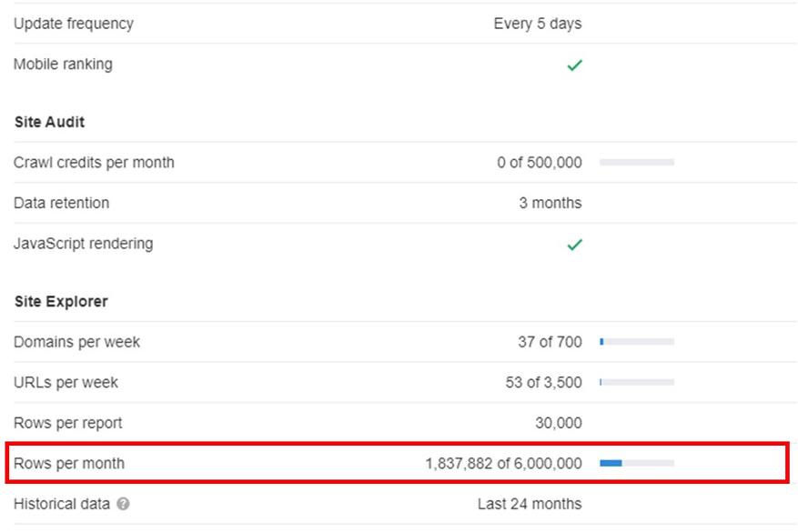
Task: Click the Rows per month label
Action: 69,464
